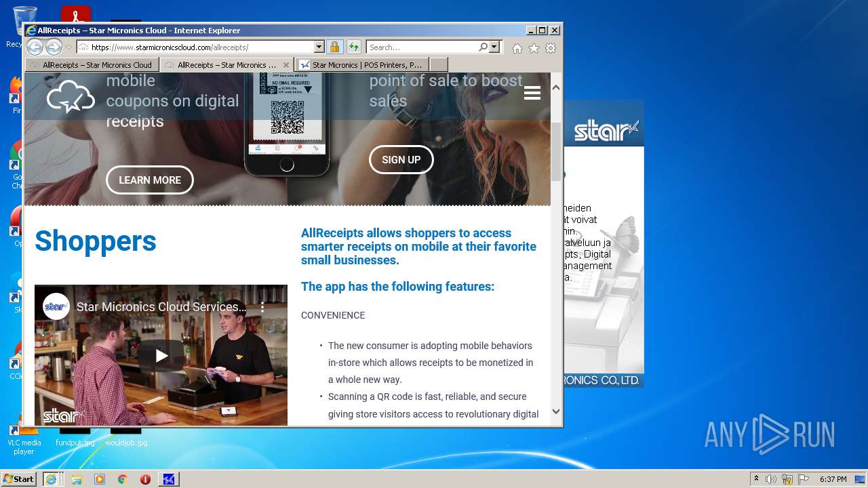
Task: Go back with the browser Back arrow
Action: 35,47
